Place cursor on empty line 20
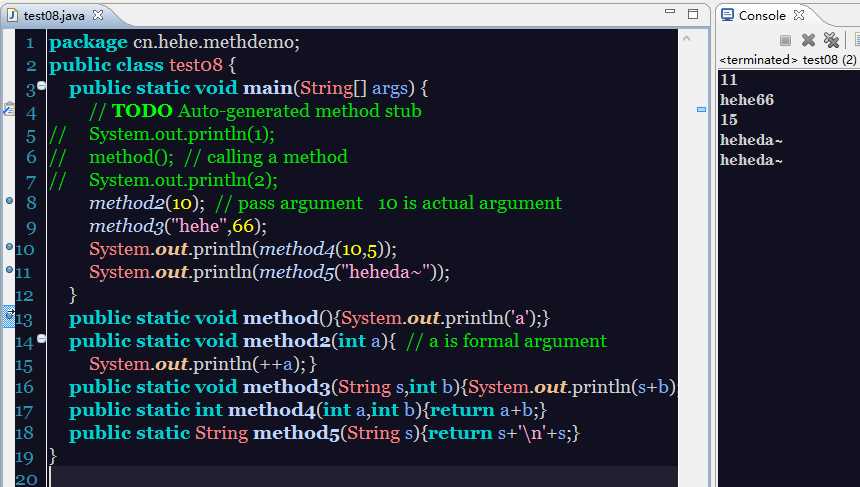The height and width of the screenshot is (487, 860). [362, 478]
